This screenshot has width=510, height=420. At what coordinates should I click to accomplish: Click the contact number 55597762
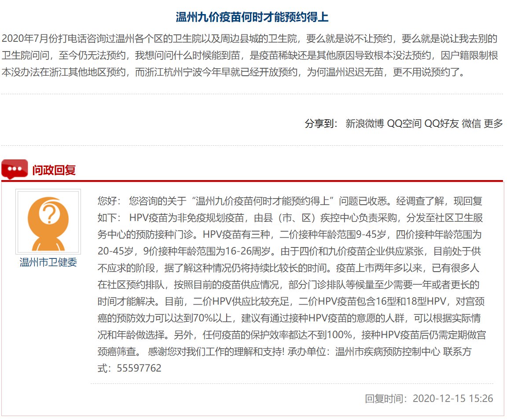(x=139, y=368)
